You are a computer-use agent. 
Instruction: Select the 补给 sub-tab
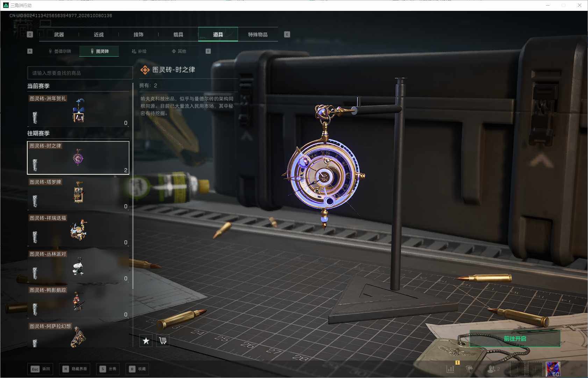point(139,51)
